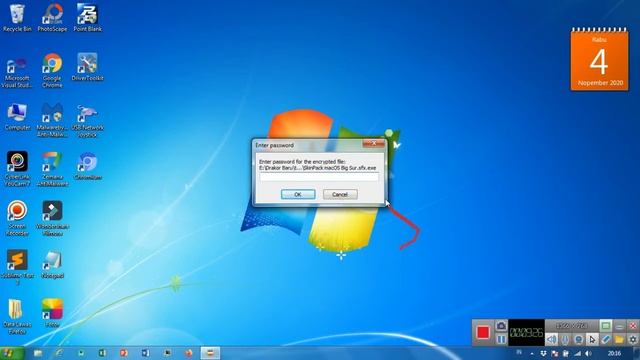Image resolution: width=640 pixels, height=360 pixels.
Task: Minimize the recorder toolbar
Action: pyautogui.click(x=620, y=326)
